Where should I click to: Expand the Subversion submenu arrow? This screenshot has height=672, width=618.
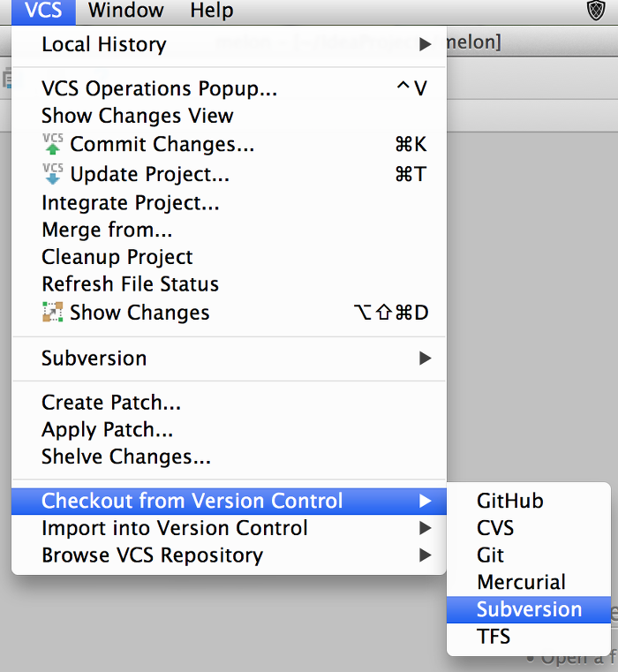coord(425,359)
